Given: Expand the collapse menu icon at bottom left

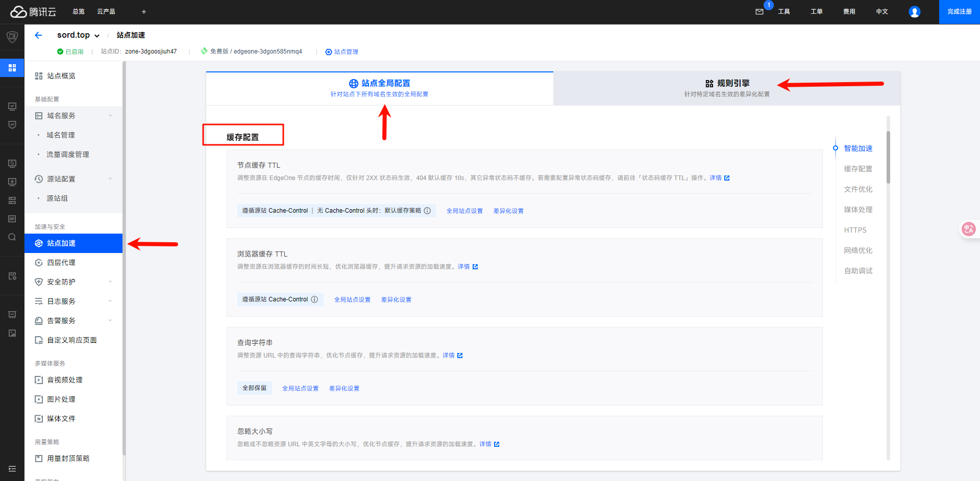Looking at the screenshot, I should click(12, 469).
